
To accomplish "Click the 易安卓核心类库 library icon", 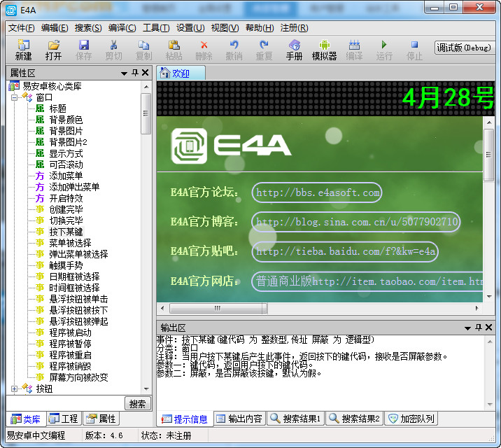I will click(14, 86).
